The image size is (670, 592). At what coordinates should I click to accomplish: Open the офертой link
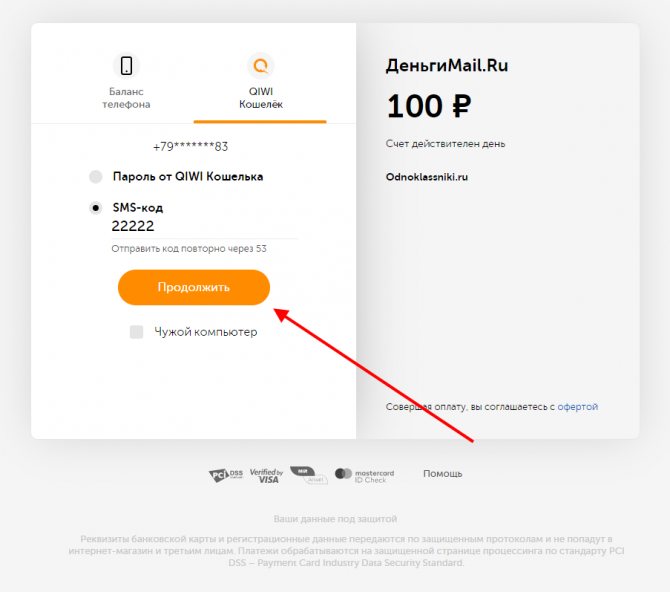click(577, 406)
